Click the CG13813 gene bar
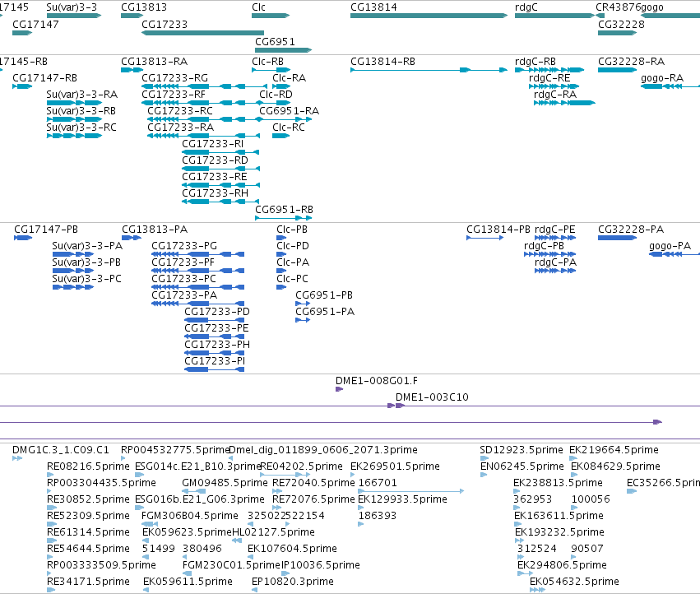The image size is (700, 594). pos(132,16)
